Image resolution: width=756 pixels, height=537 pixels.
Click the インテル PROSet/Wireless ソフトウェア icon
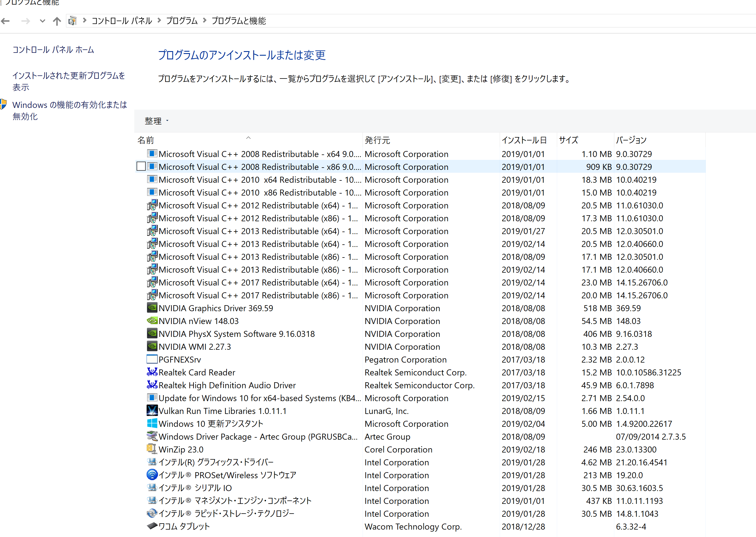point(152,475)
